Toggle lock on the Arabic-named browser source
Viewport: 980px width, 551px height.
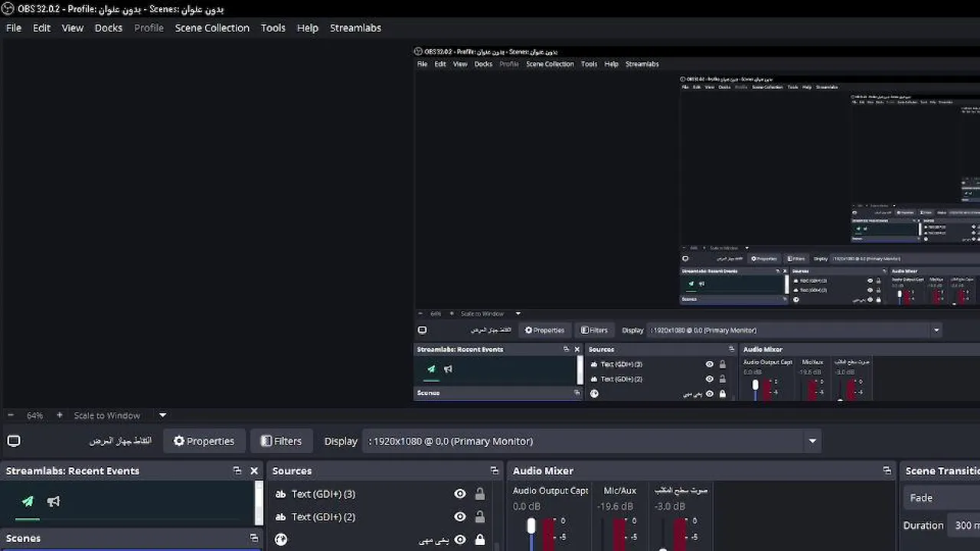(480, 540)
